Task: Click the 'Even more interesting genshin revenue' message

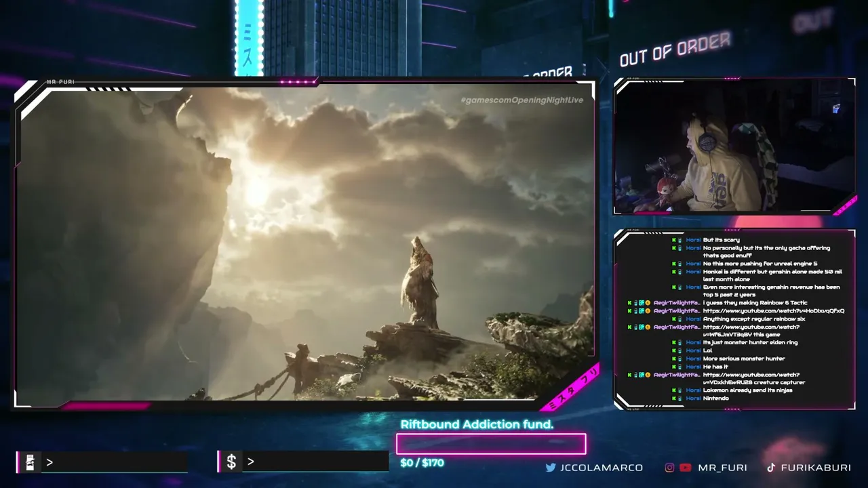Action: click(x=772, y=291)
